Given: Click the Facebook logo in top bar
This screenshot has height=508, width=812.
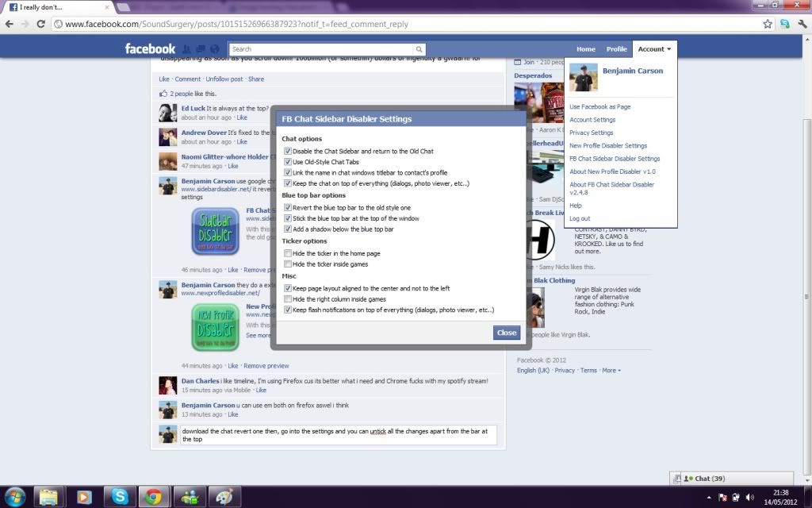Looking at the screenshot, I should click(150, 49).
